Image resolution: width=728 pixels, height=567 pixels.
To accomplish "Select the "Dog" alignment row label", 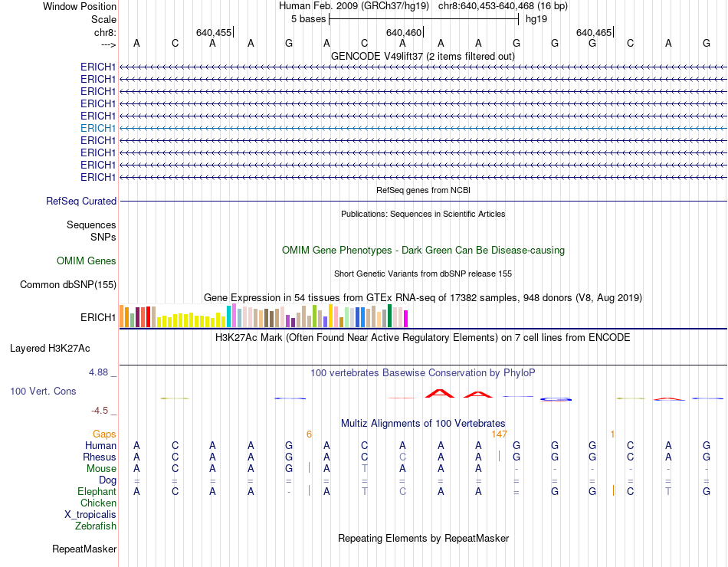I will pyautogui.click(x=108, y=480).
